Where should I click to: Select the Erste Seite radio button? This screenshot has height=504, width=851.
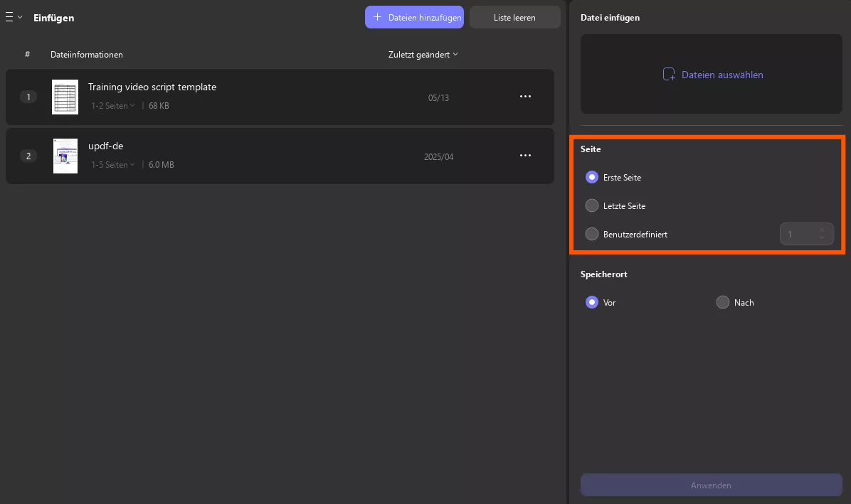(591, 177)
